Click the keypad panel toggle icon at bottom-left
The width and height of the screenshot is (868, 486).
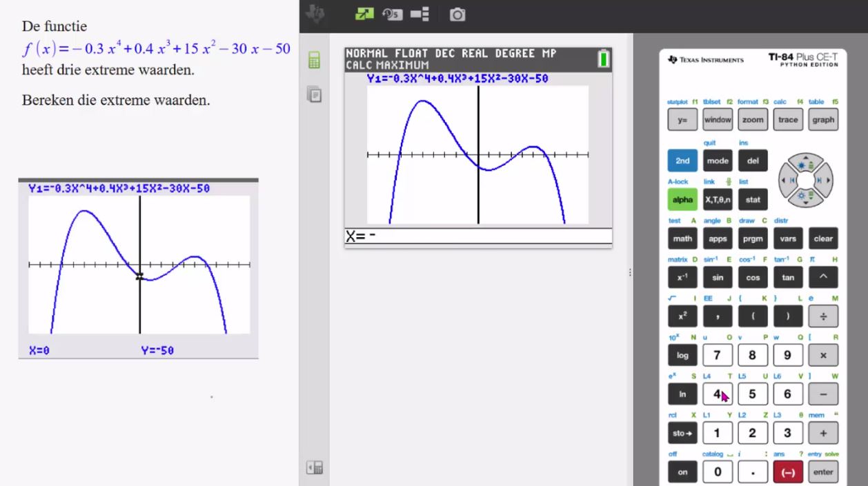click(315, 467)
